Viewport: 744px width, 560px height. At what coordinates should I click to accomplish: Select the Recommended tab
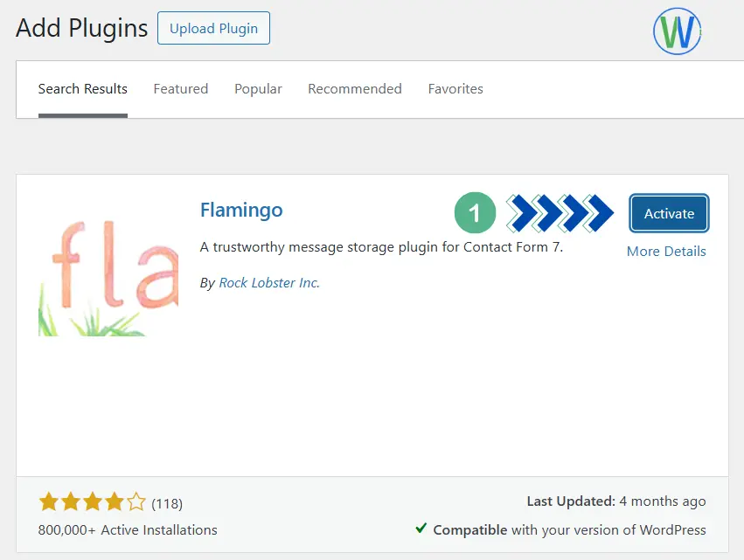point(355,89)
